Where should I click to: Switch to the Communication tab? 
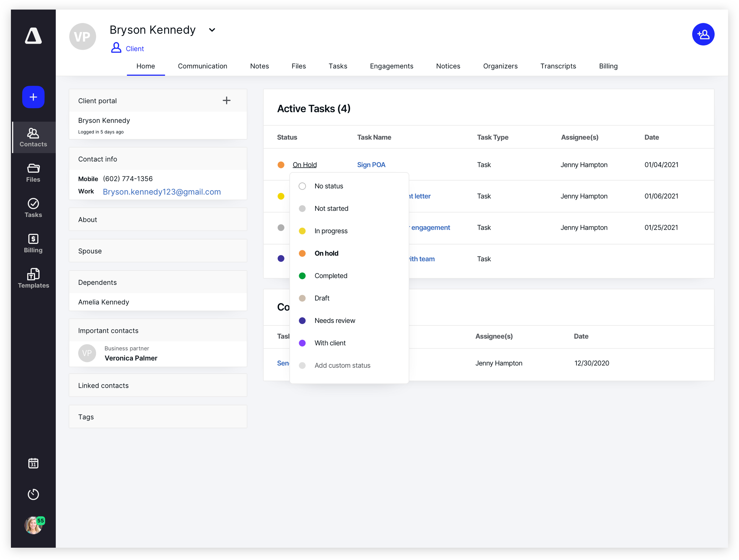pos(203,66)
